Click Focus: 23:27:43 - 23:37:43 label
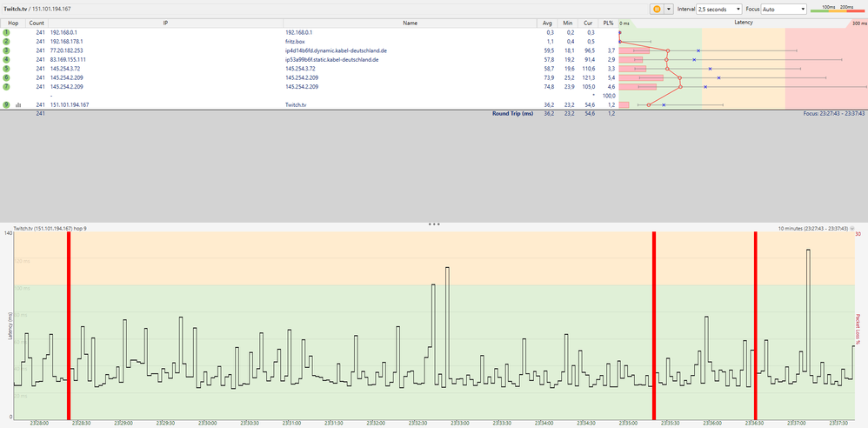The width and height of the screenshot is (868, 428). tap(834, 113)
